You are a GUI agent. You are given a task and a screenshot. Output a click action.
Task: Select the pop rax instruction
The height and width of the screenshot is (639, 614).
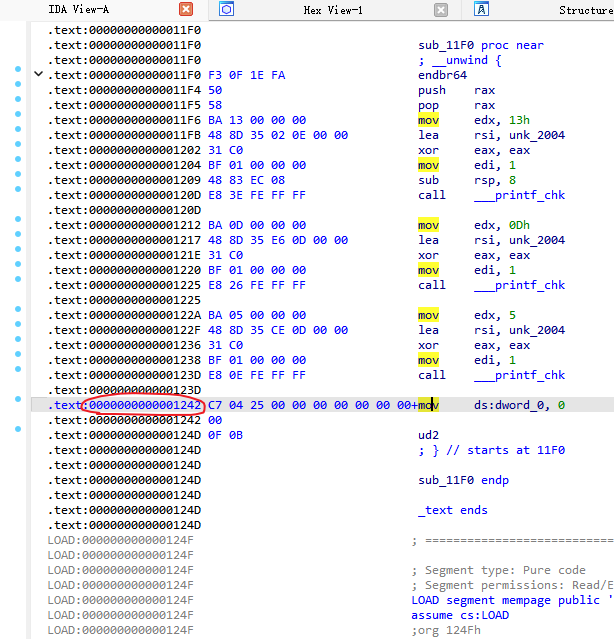coord(457,105)
